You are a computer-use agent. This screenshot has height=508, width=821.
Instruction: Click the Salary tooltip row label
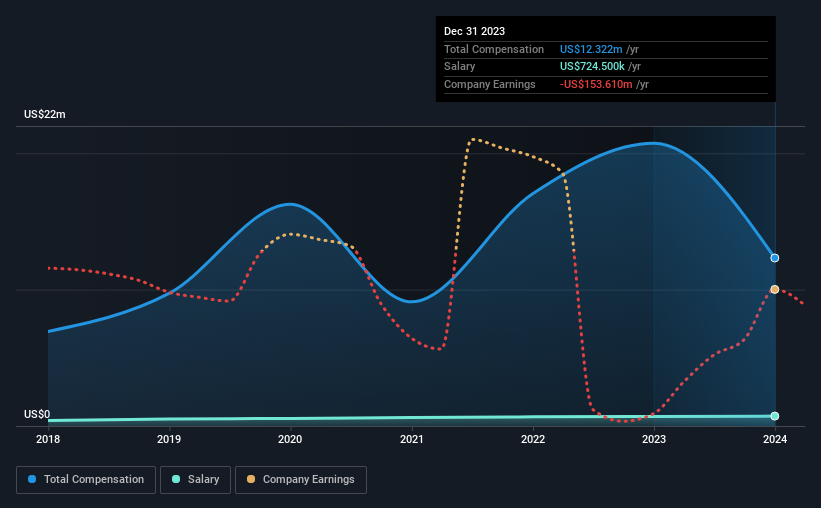[459, 67]
